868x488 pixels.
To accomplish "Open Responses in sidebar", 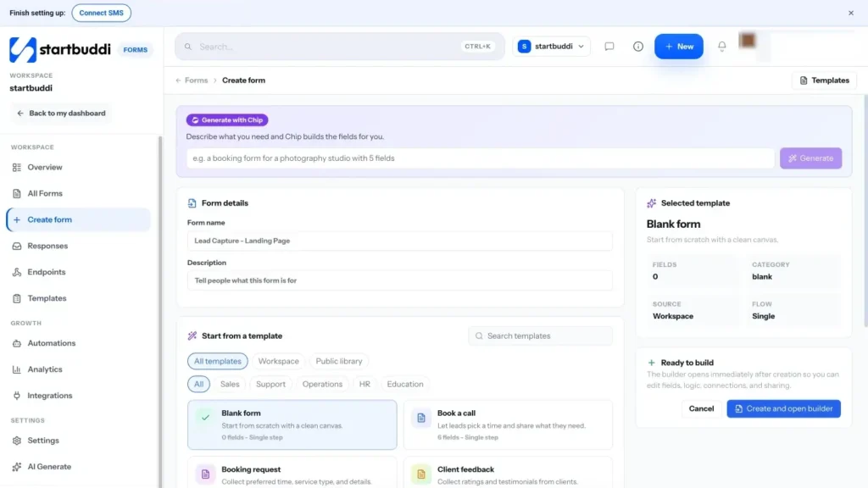I will point(78,246).
